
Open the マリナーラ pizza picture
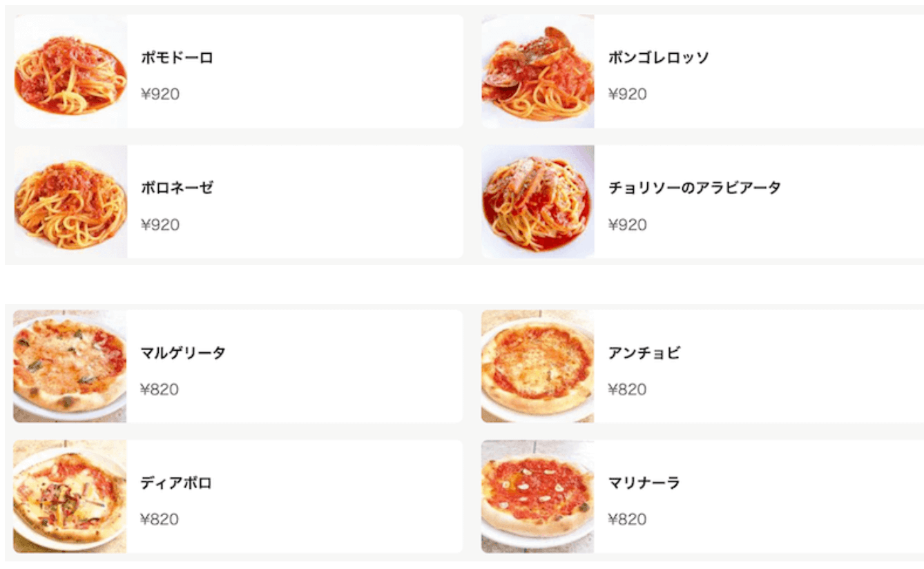[x=537, y=496]
